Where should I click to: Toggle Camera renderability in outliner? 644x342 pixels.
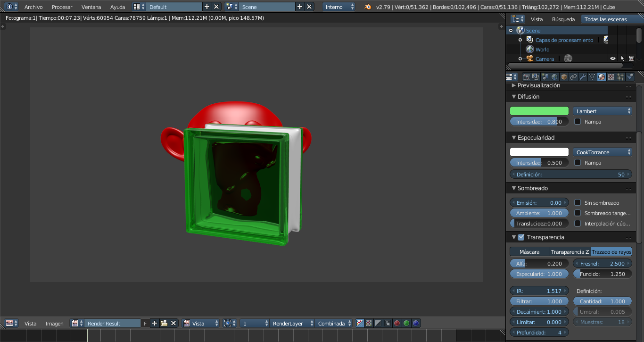[x=632, y=58]
